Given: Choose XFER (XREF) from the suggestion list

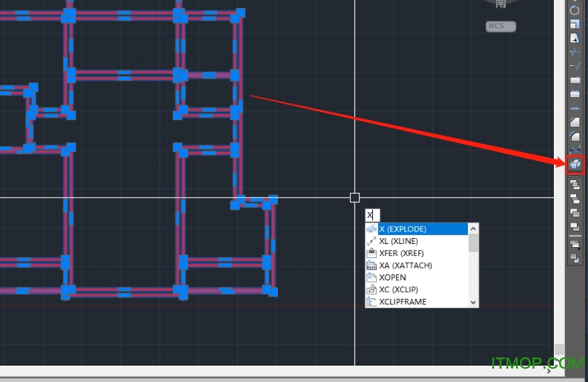Looking at the screenshot, I should click(x=417, y=253).
